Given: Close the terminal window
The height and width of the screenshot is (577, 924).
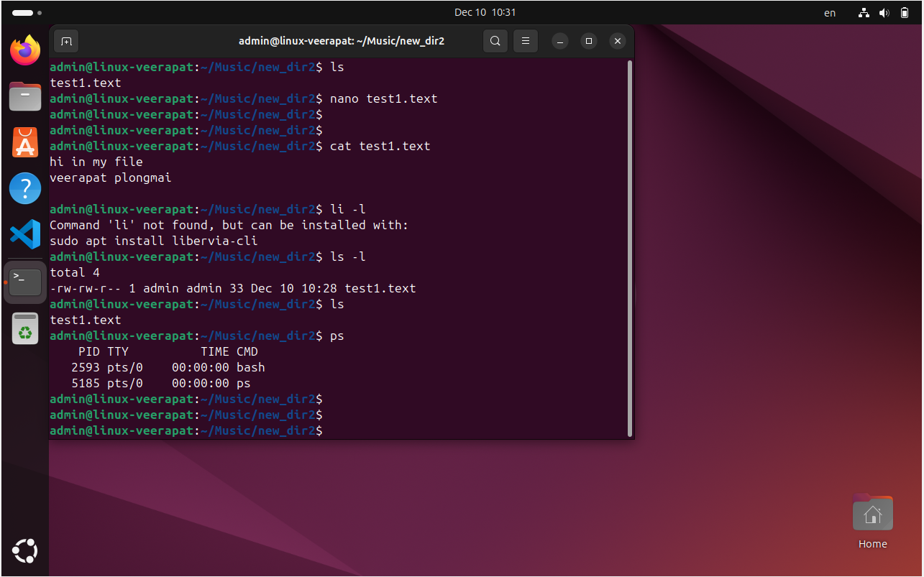Looking at the screenshot, I should tap(617, 41).
